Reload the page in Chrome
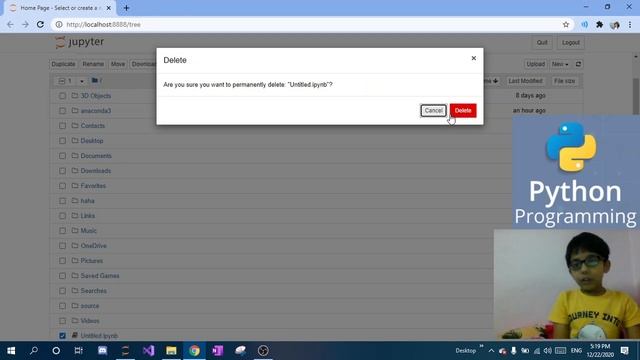This screenshot has height=360, width=640. 40,24
